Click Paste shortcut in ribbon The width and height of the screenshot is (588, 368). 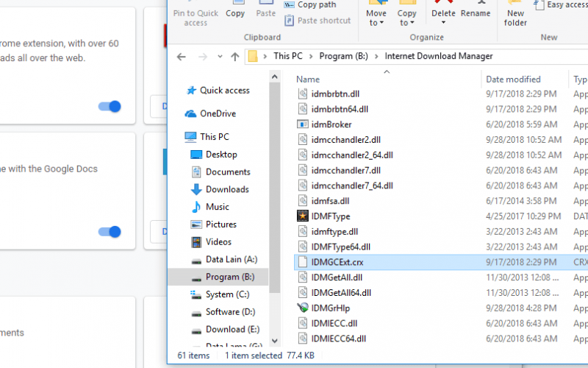point(318,21)
